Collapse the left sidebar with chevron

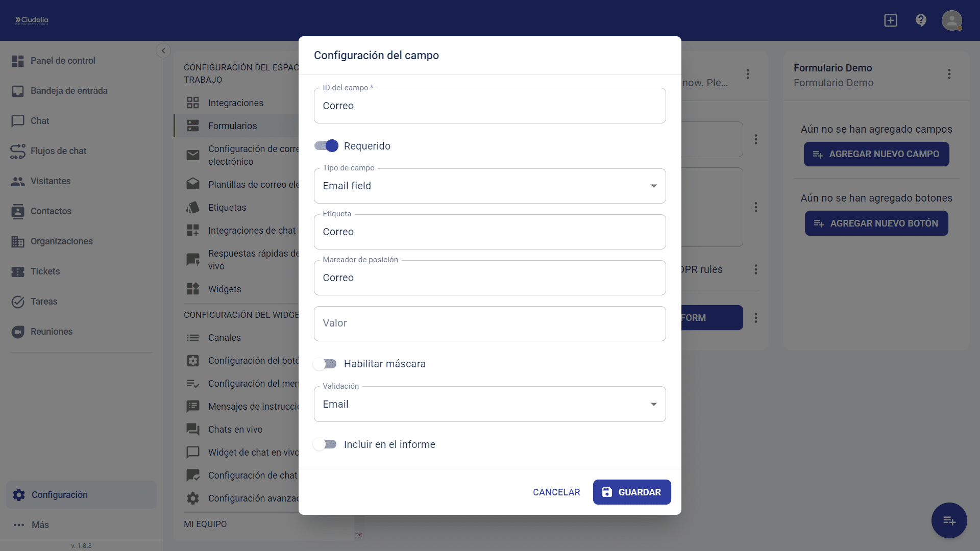[x=163, y=51]
